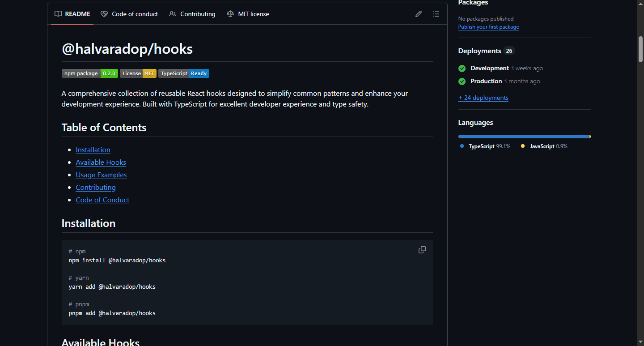Click the Production deployment green check icon
Screen dimensions: 644x346
point(462,81)
